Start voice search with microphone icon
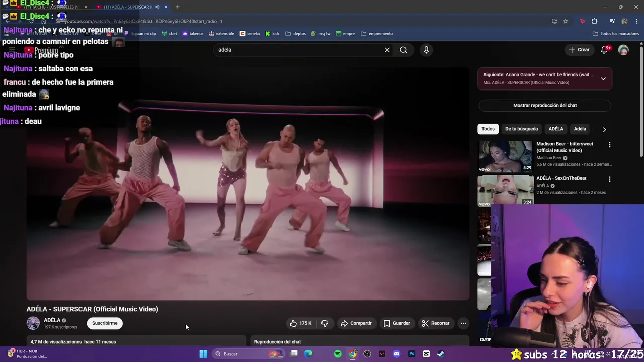 click(x=426, y=50)
